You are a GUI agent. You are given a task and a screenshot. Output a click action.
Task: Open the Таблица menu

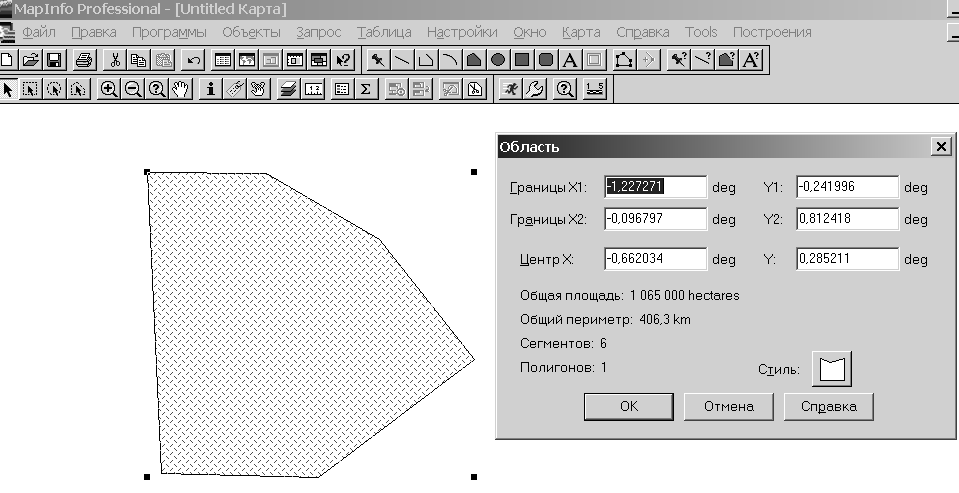click(x=384, y=32)
